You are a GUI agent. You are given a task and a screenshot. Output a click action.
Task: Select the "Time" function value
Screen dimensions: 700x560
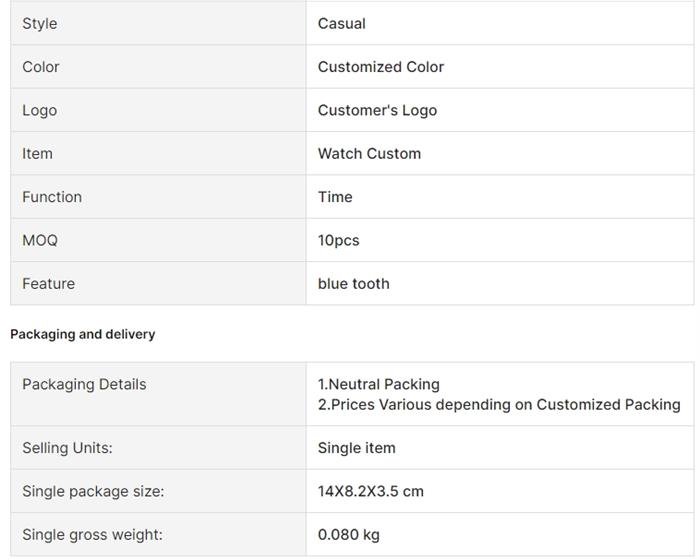[x=335, y=197]
